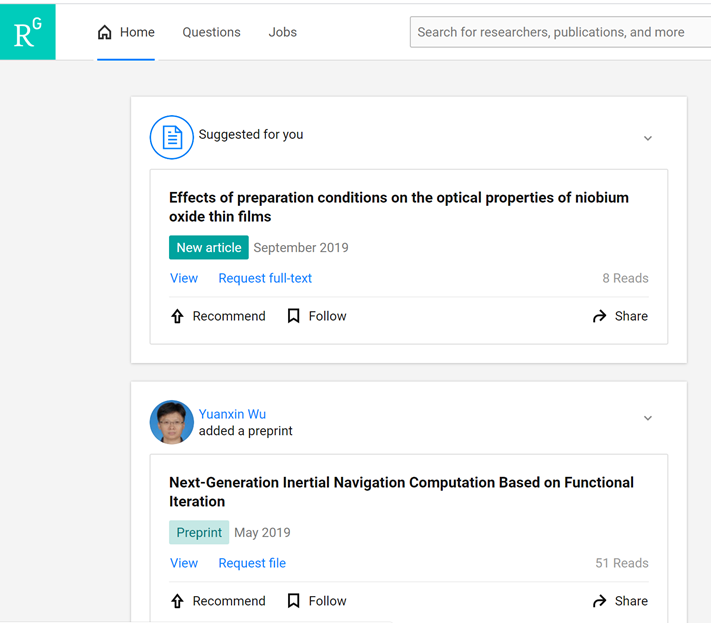Open the Questions tab
The image size is (711, 623).
pyautogui.click(x=211, y=32)
